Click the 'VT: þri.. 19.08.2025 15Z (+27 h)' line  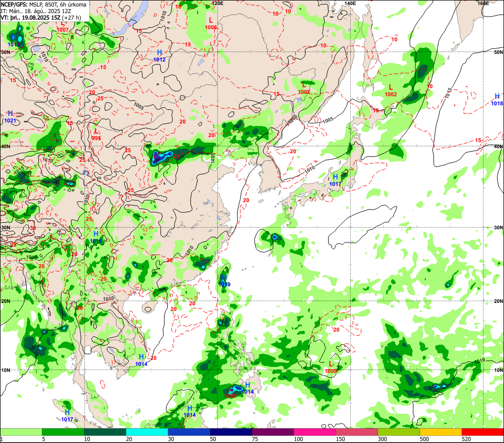(x=41, y=17)
